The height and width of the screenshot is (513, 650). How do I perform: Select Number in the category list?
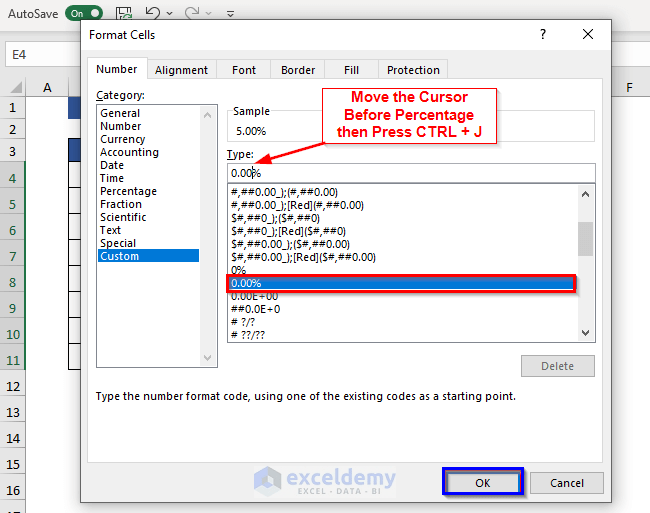pyautogui.click(x=148, y=126)
